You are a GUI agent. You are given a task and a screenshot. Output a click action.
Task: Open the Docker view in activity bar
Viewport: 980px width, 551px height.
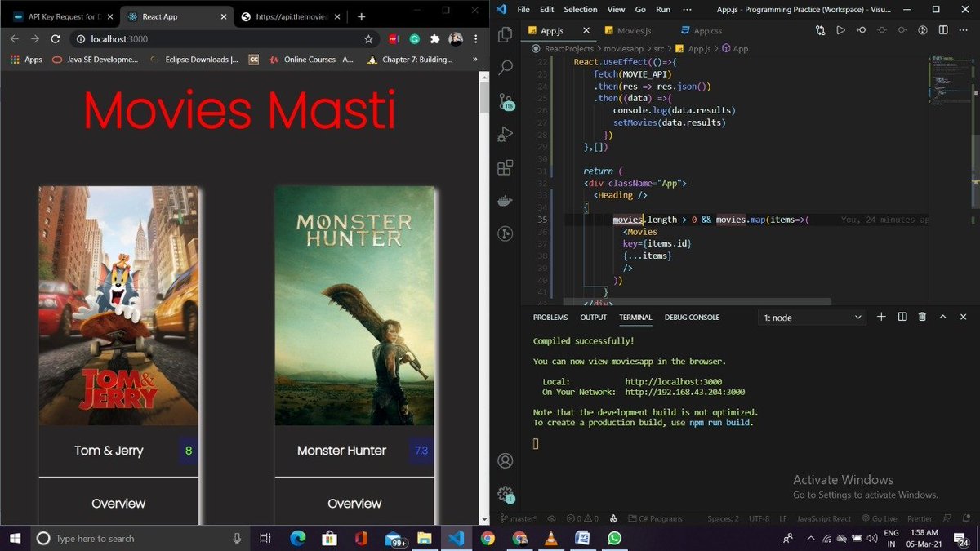pyautogui.click(x=506, y=201)
